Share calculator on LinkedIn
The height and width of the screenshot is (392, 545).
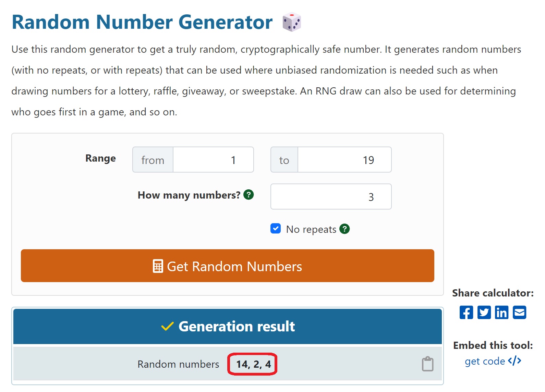501,312
